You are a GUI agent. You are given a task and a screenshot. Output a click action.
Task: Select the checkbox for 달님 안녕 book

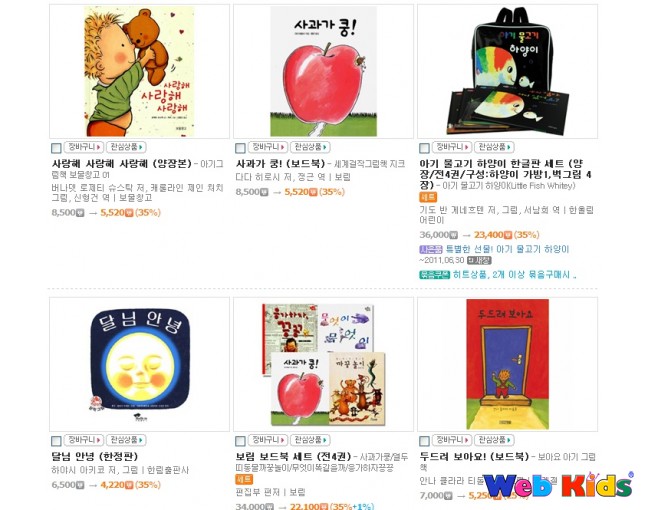(56, 441)
